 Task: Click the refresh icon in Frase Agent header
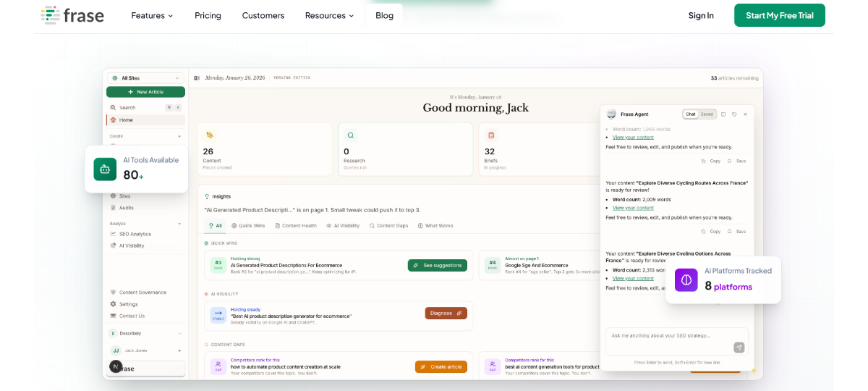pyautogui.click(x=734, y=114)
